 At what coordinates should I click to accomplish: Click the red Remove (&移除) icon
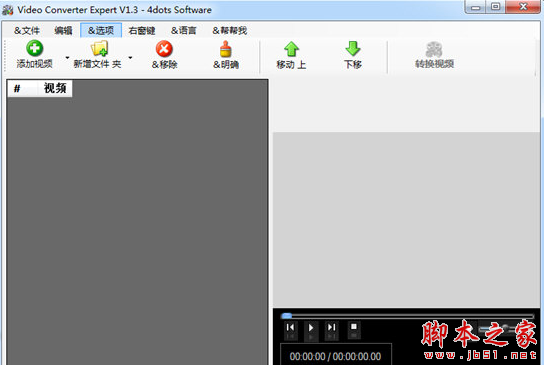[x=164, y=49]
